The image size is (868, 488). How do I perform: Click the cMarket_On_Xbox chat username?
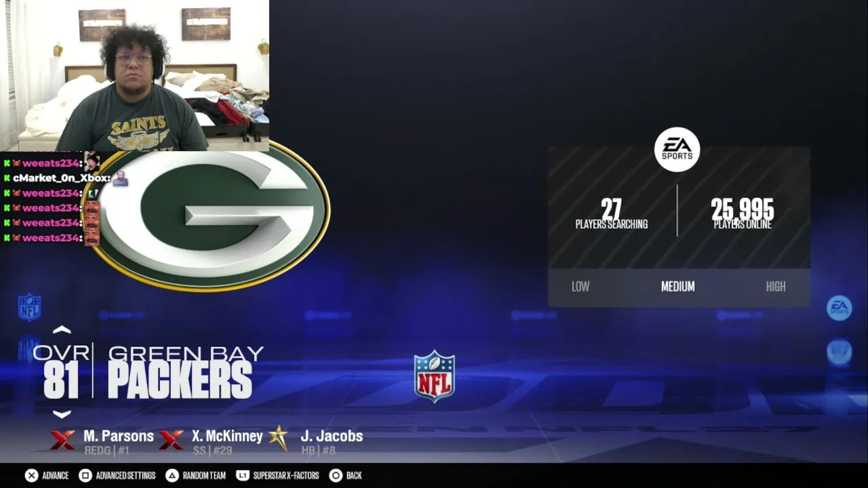(62, 178)
